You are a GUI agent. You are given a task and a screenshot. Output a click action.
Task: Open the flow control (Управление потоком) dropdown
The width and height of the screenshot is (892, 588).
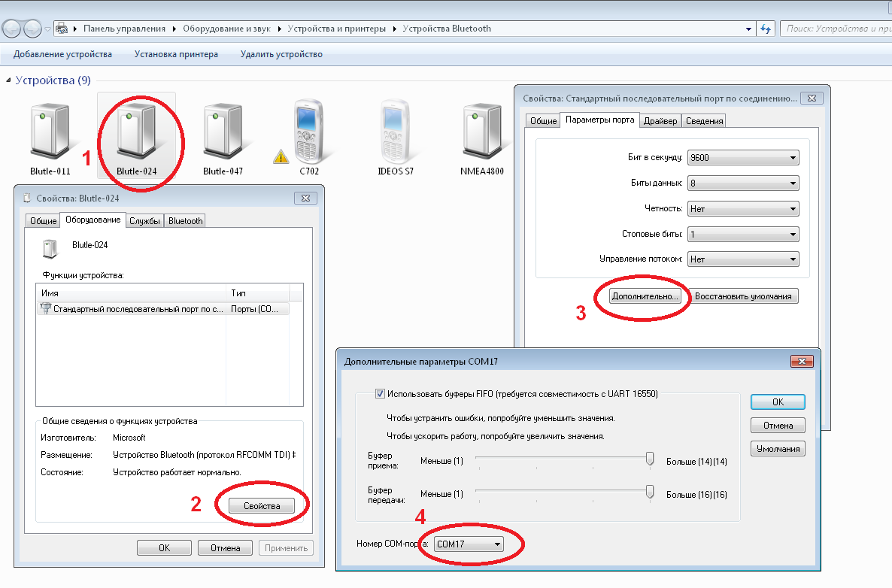742,259
